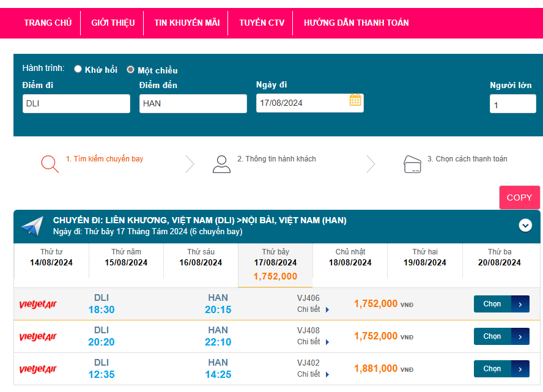Click VietJet Air logo for flight VJ406
The width and height of the screenshot is (543, 392).
[38, 305]
